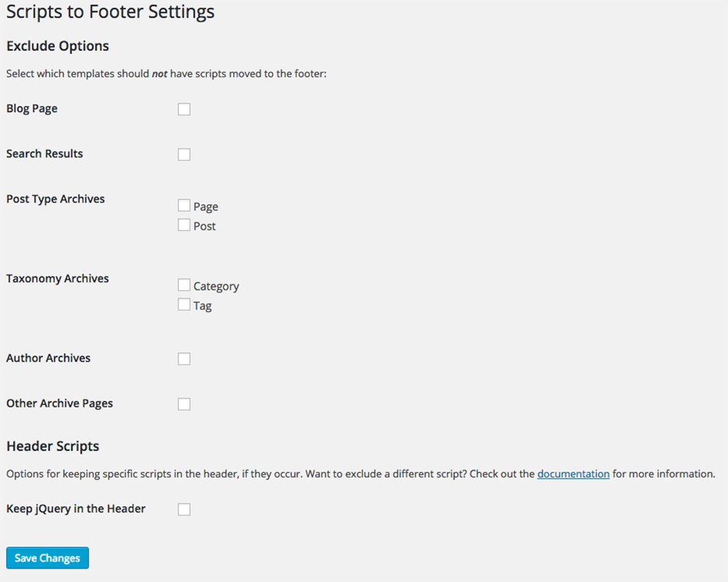Enable the Tag taxonomy checkbox
The width and height of the screenshot is (728, 582).
click(184, 305)
